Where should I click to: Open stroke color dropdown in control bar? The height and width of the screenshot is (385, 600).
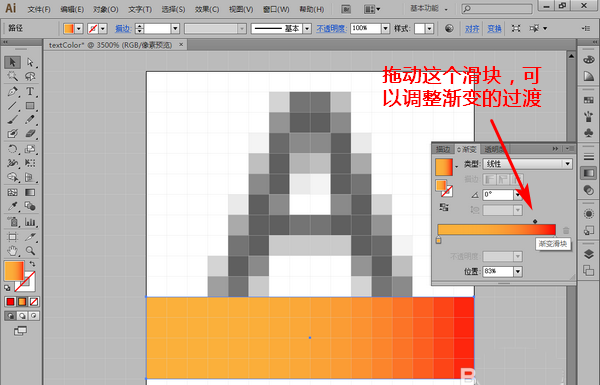coord(103,28)
